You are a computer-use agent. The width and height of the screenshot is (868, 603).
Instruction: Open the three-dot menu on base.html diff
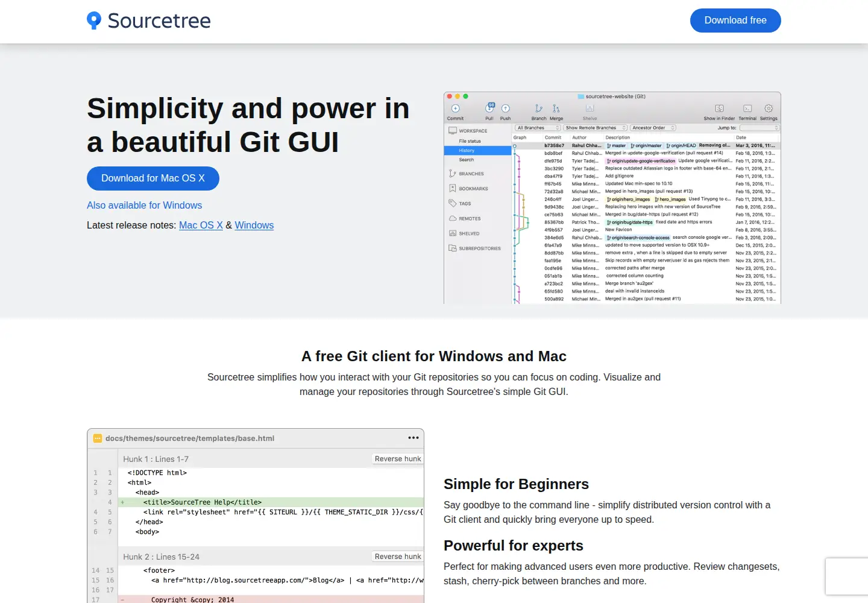pyautogui.click(x=413, y=438)
